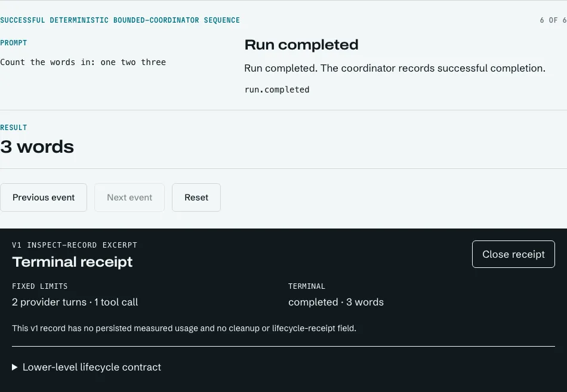Reset the event sequence
The height and width of the screenshot is (392, 567).
coord(196,197)
